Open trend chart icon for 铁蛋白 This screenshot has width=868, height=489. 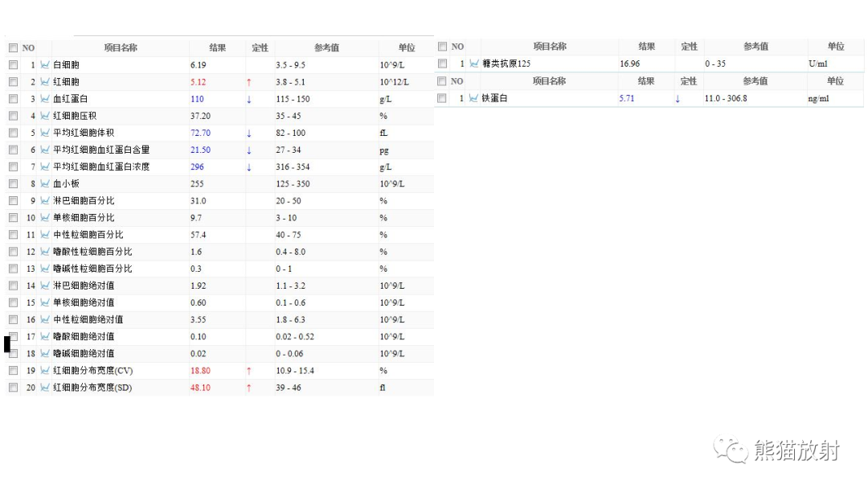473,98
